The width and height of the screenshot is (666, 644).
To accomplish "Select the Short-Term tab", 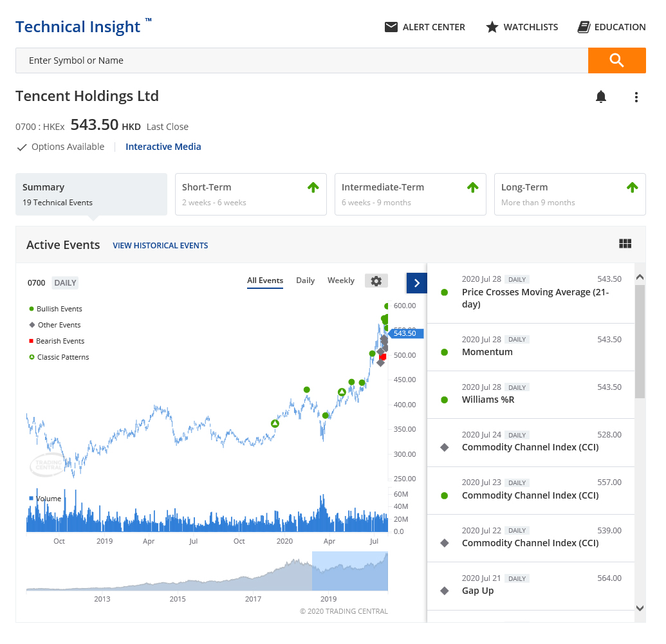I will point(250,194).
